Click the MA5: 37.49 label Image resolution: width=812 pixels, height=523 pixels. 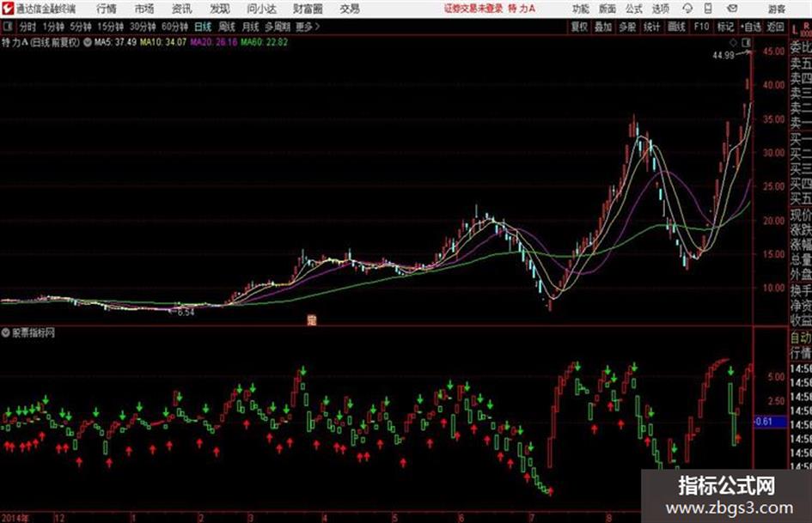click(115, 42)
